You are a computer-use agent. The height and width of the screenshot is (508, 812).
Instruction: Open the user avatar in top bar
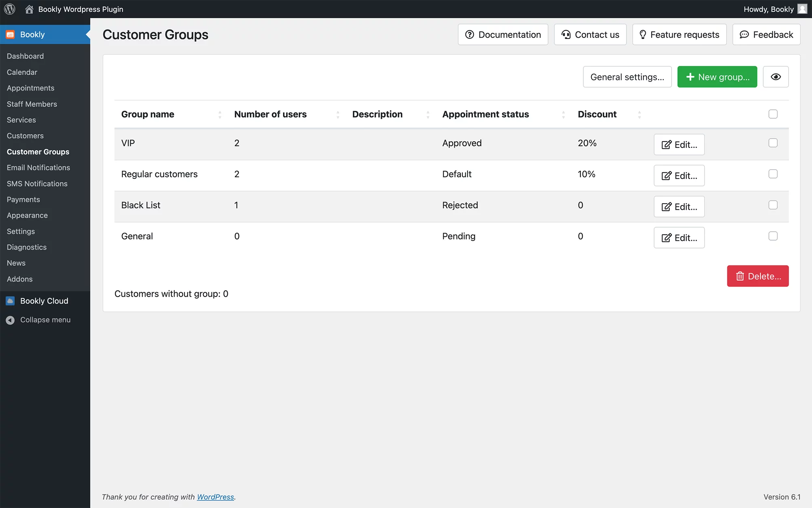[802, 9]
